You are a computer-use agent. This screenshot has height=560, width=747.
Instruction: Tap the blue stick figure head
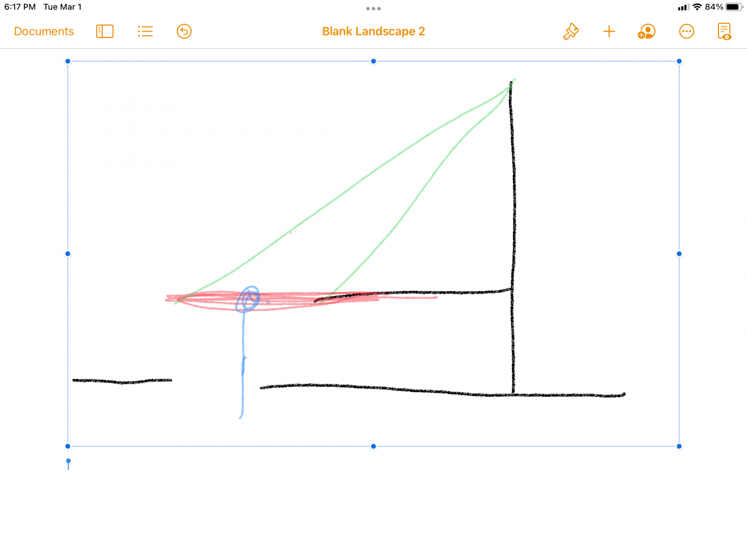(x=248, y=299)
